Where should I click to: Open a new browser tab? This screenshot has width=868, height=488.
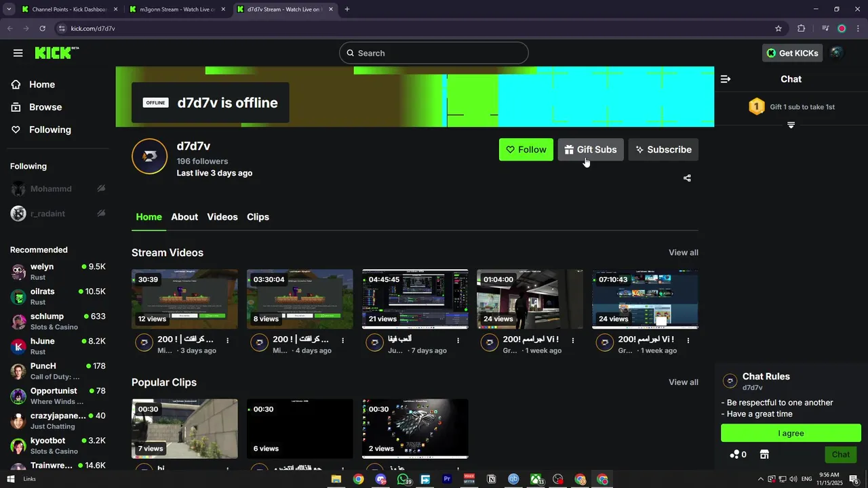pyautogui.click(x=347, y=9)
